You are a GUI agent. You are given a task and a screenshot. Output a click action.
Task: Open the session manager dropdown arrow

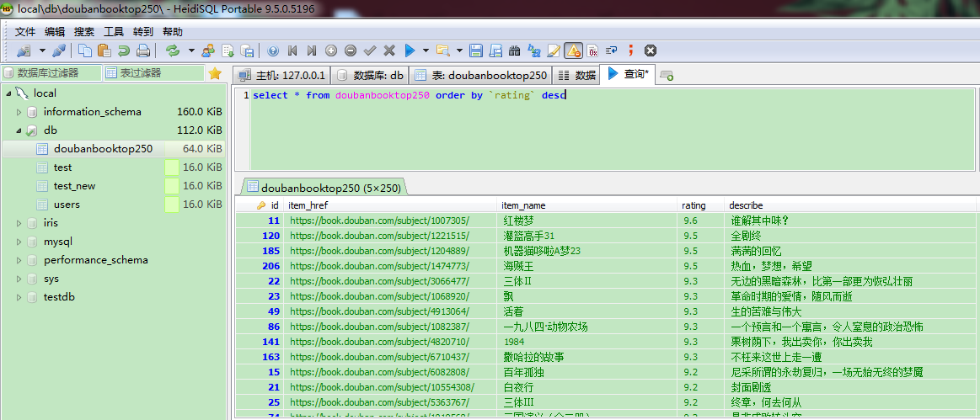pyautogui.click(x=42, y=51)
